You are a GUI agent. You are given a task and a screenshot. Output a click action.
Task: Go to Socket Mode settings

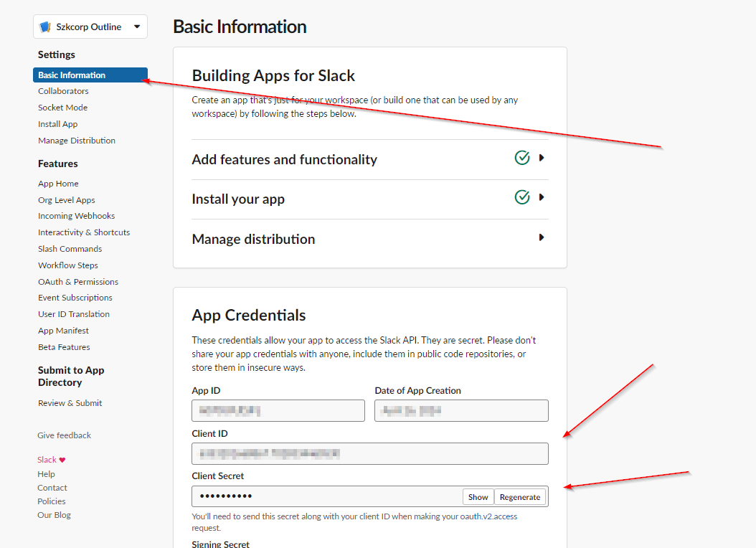(x=62, y=108)
